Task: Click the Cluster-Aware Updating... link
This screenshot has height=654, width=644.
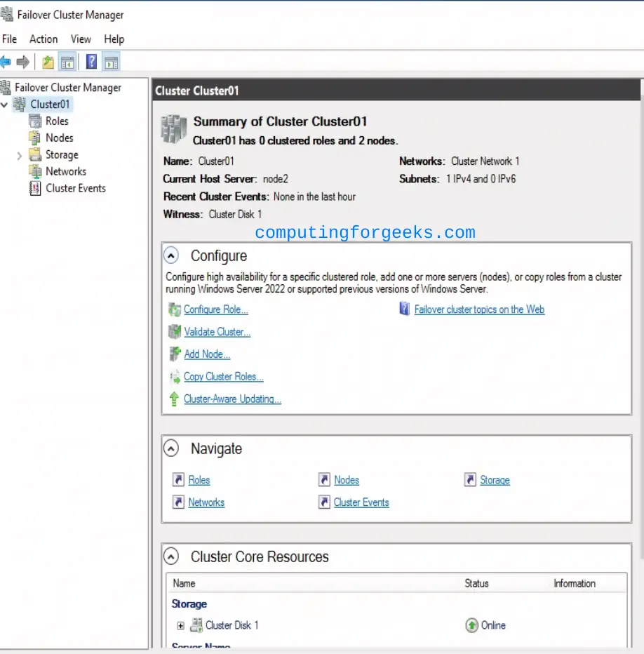Action: [232, 399]
